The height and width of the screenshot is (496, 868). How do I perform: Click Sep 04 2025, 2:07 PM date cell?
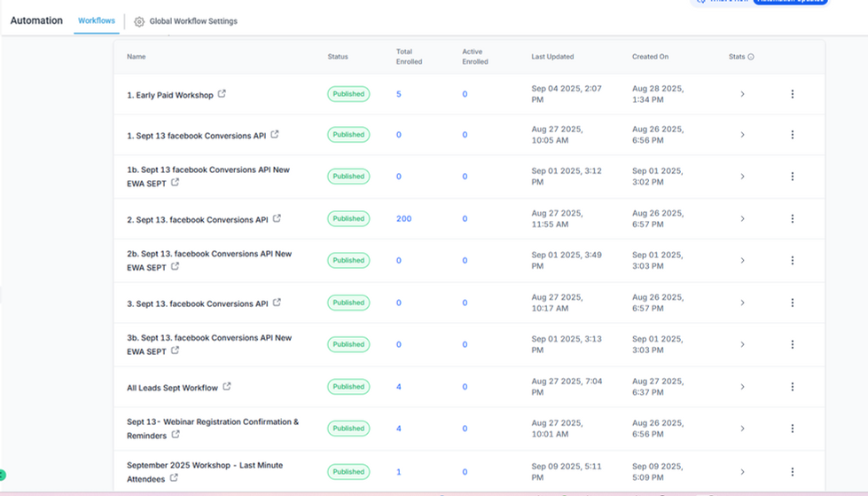[567, 94]
